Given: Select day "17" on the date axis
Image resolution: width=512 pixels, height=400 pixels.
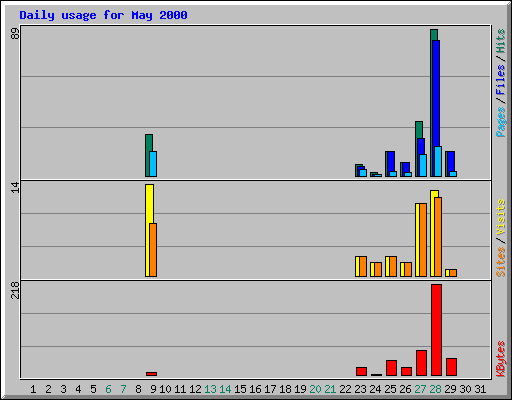Looking at the screenshot, I should (x=270, y=389).
